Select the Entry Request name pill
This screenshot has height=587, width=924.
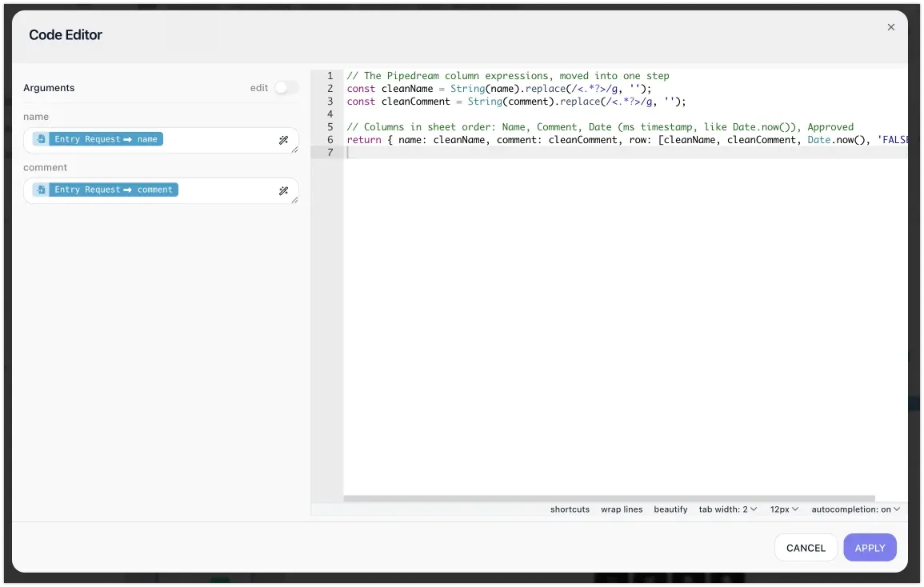point(98,139)
